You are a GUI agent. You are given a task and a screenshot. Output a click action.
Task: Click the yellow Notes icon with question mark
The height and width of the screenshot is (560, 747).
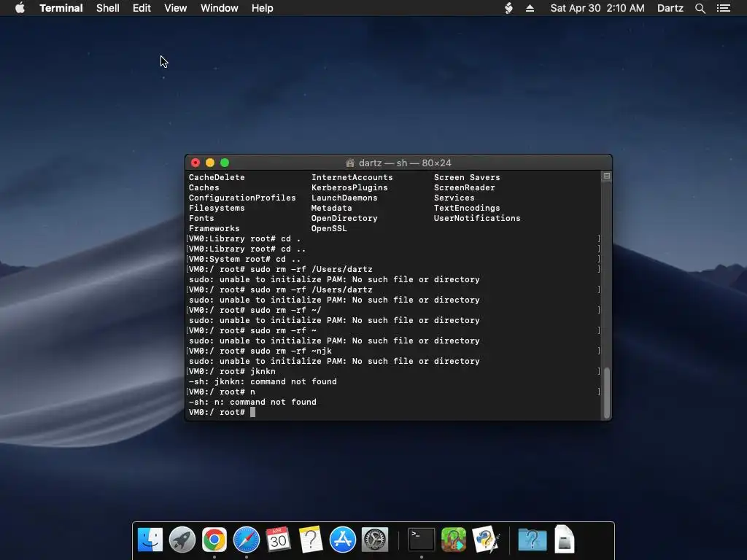[x=311, y=540]
